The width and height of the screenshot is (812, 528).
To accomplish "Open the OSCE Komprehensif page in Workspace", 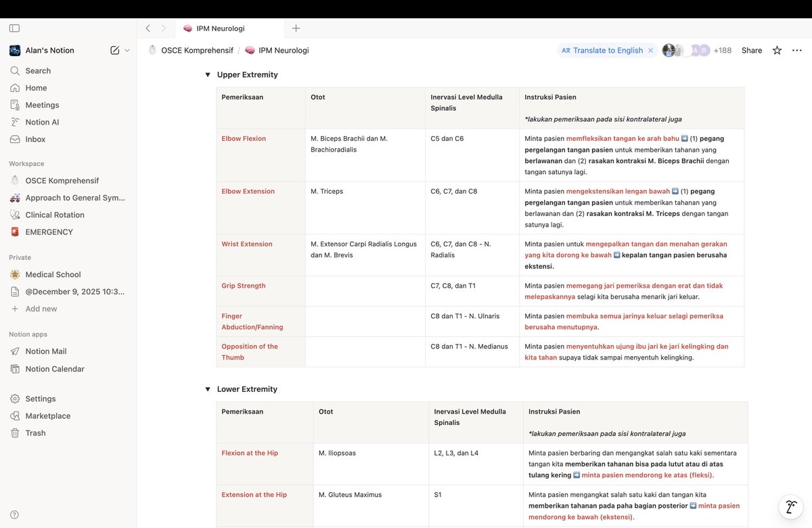I will [x=68, y=181].
